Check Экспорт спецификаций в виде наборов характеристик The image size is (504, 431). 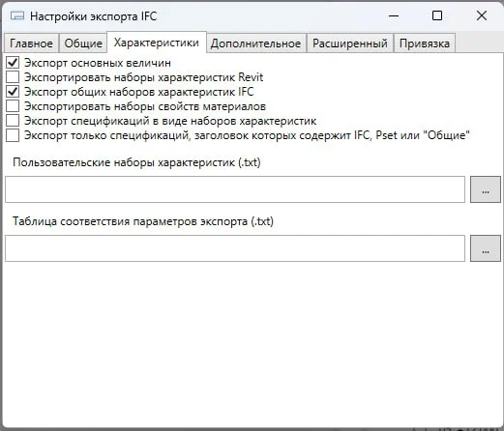click(x=13, y=121)
